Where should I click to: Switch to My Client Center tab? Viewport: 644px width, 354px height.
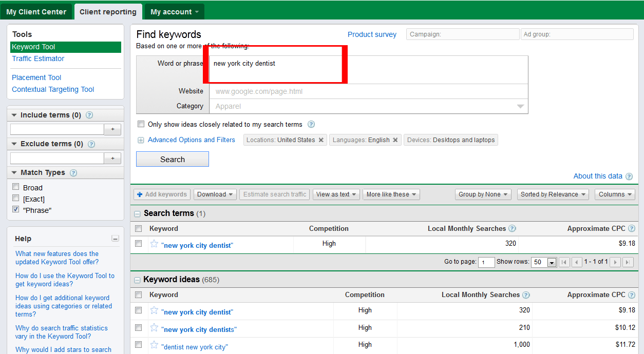tap(36, 12)
